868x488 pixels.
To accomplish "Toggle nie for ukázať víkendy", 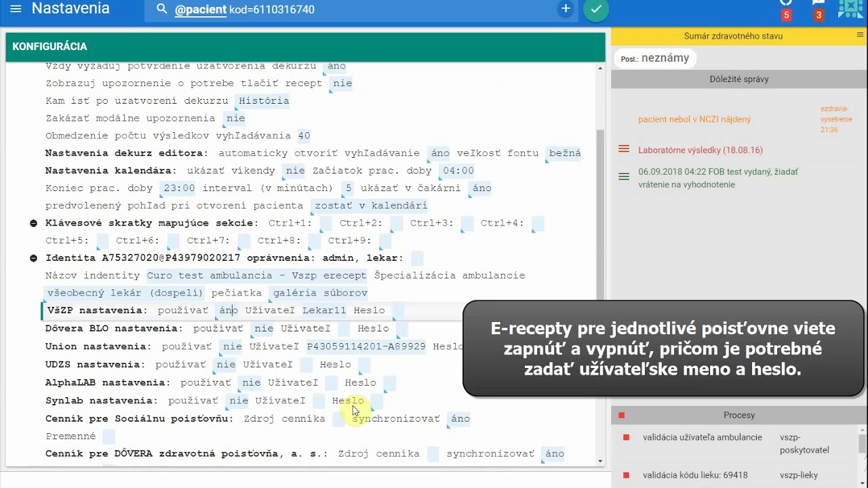I will coord(295,171).
